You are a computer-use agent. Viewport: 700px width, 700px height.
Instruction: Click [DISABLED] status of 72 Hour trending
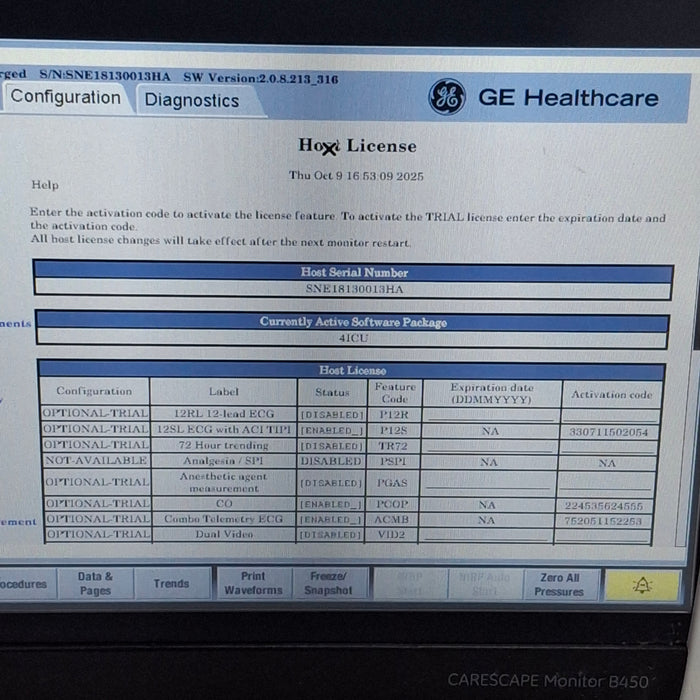click(x=331, y=446)
